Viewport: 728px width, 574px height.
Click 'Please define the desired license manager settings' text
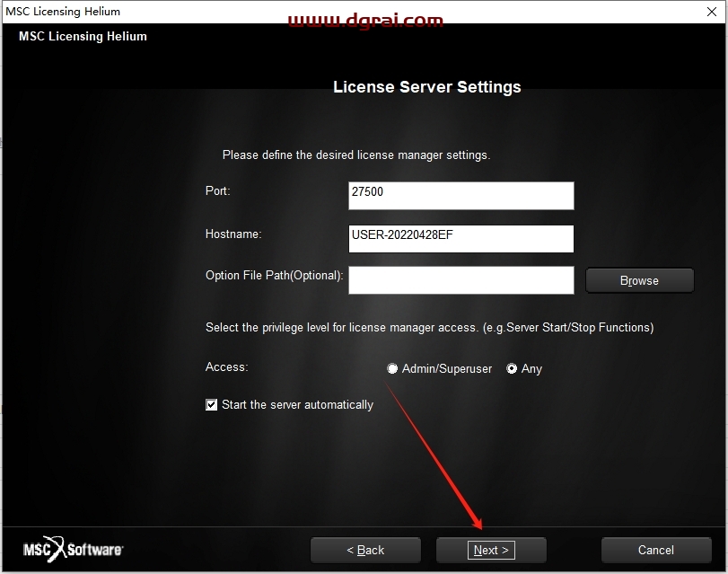356,155
